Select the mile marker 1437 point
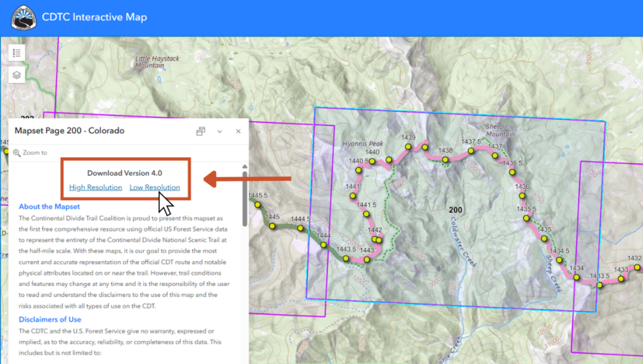Viewport: 643px width, 364px height. (x=495, y=155)
